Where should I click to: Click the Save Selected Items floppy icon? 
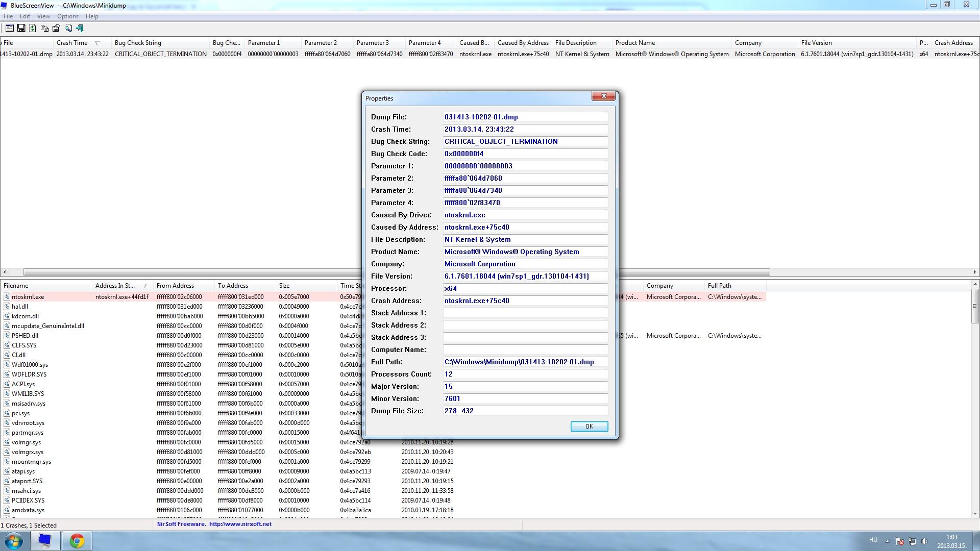click(21, 28)
